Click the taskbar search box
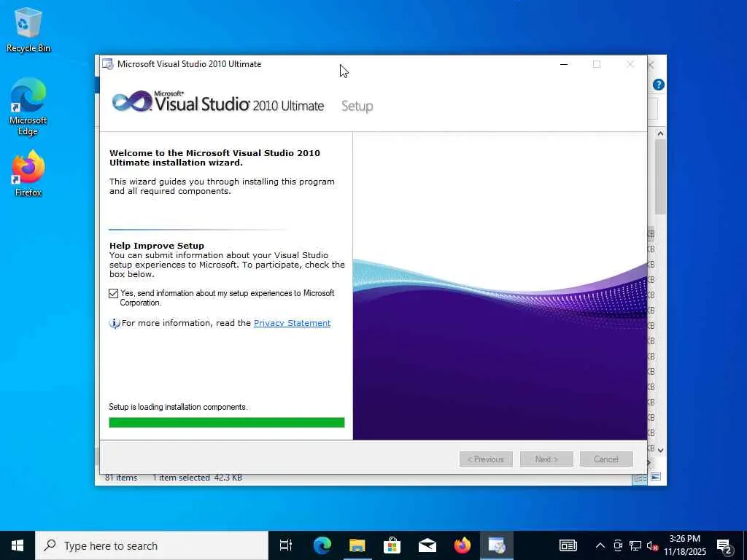This screenshot has height=560, width=747. (152, 545)
